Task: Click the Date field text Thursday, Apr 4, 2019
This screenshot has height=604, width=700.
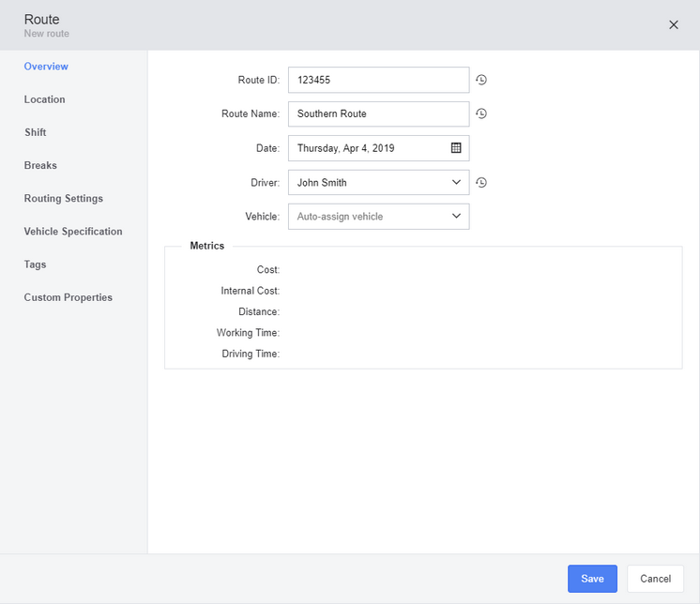Action: [346, 148]
